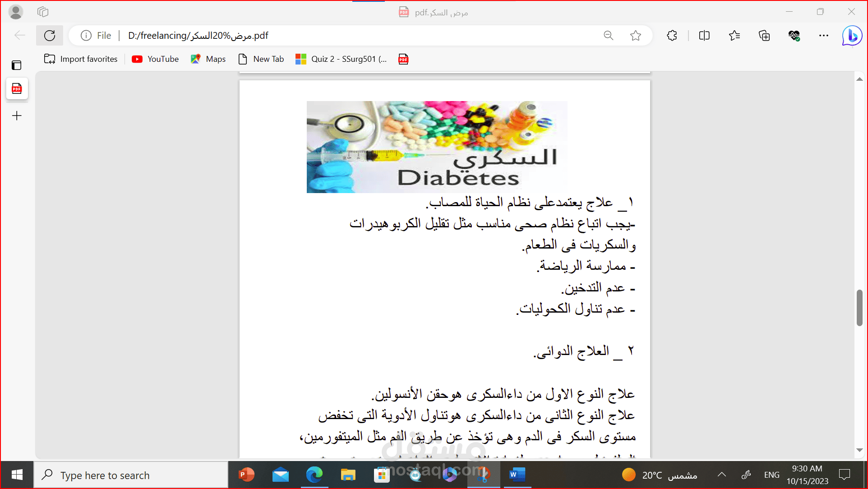Go back with the back arrow
Screen dimensions: 868x489
20,36
